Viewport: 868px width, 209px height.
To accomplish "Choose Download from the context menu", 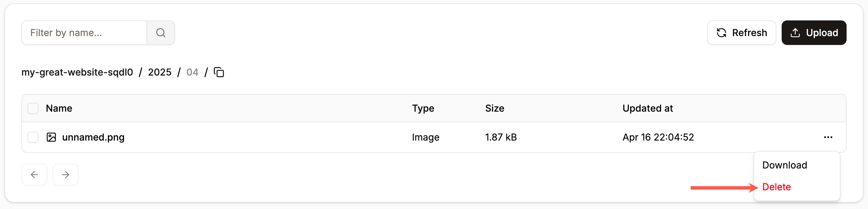I will (x=784, y=165).
